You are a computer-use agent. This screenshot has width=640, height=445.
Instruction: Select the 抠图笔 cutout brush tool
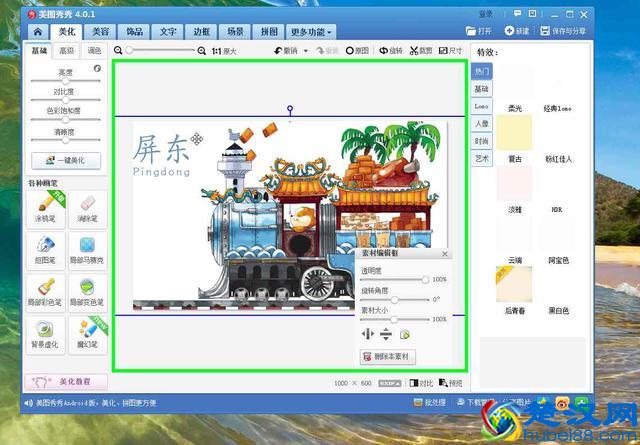45,251
